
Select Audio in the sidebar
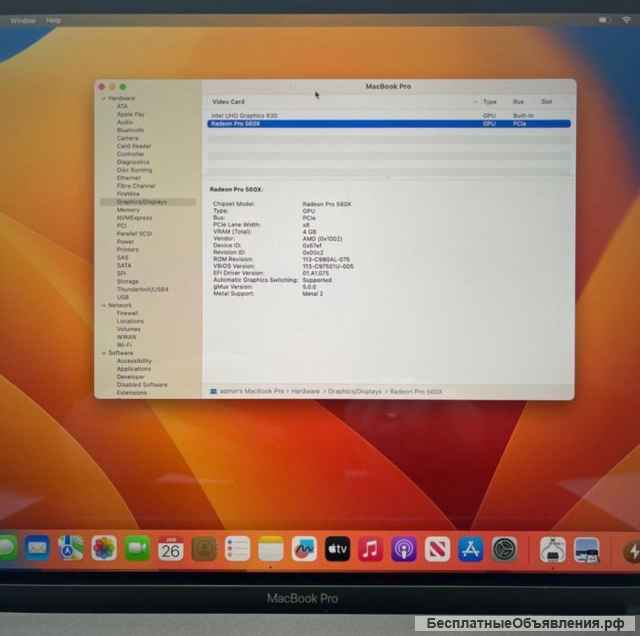[x=124, y=122]
